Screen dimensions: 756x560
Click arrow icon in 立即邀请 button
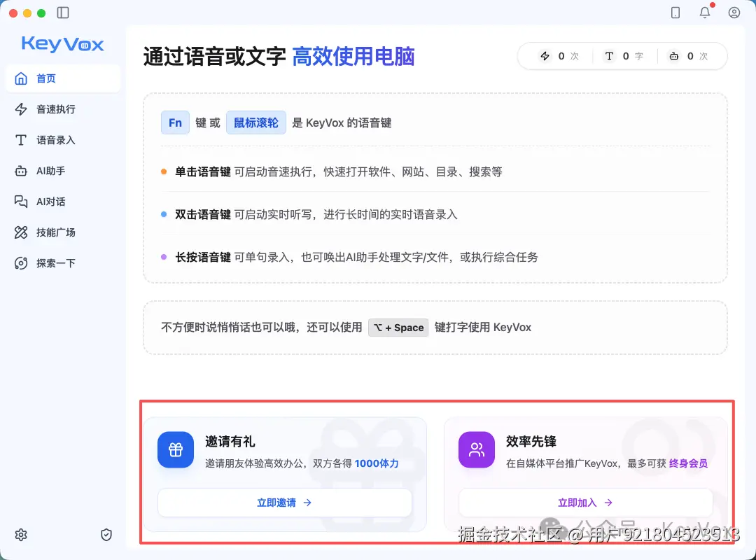[x=307, y=503]
